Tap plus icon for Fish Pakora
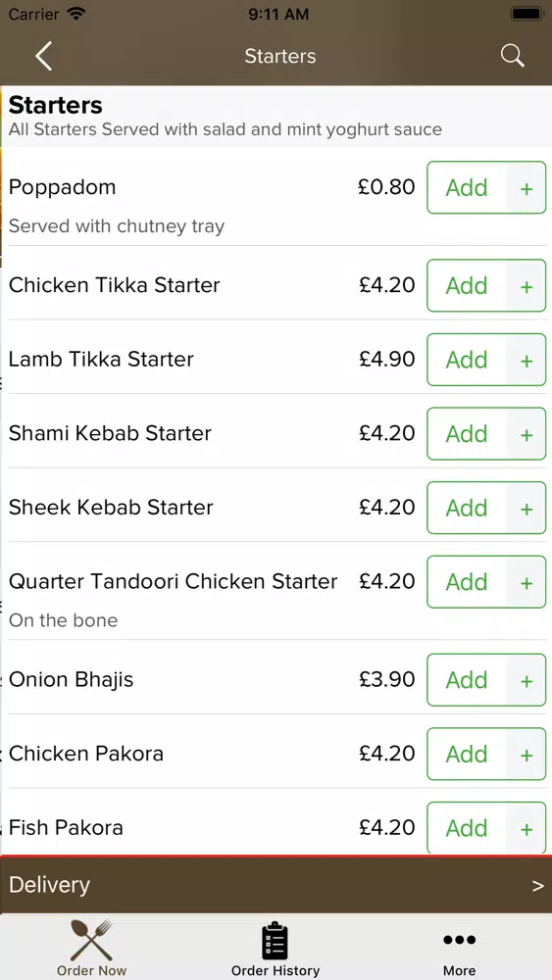552x980 pixels. [527, 828]
